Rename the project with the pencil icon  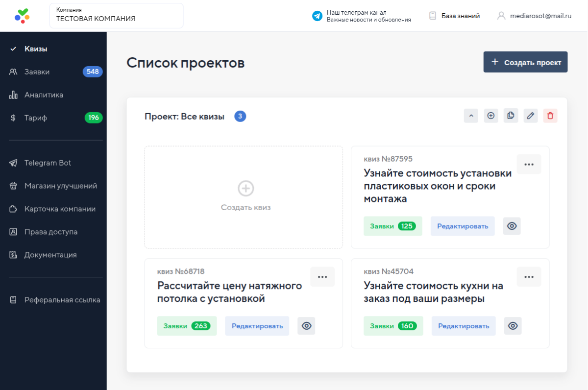[x=530, y=116]
